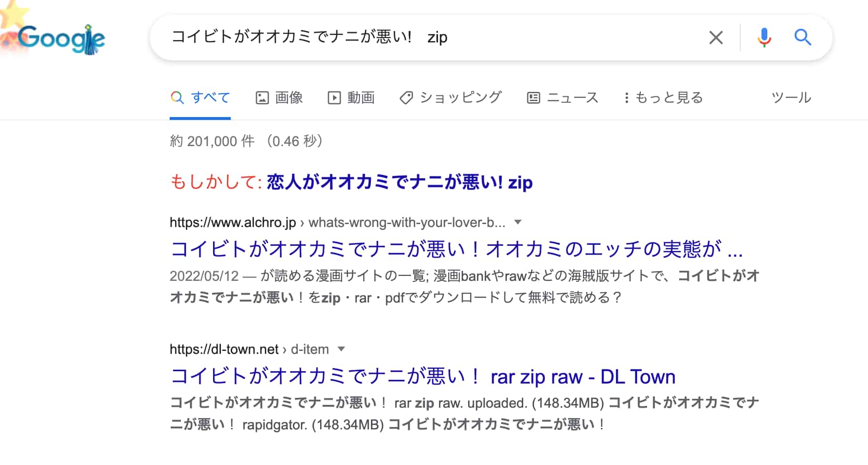Open the alchro.jp result title link
Image resolution: width=868 pixels, height=465 pixels.
pyautogui.click(x=456, y=249)
